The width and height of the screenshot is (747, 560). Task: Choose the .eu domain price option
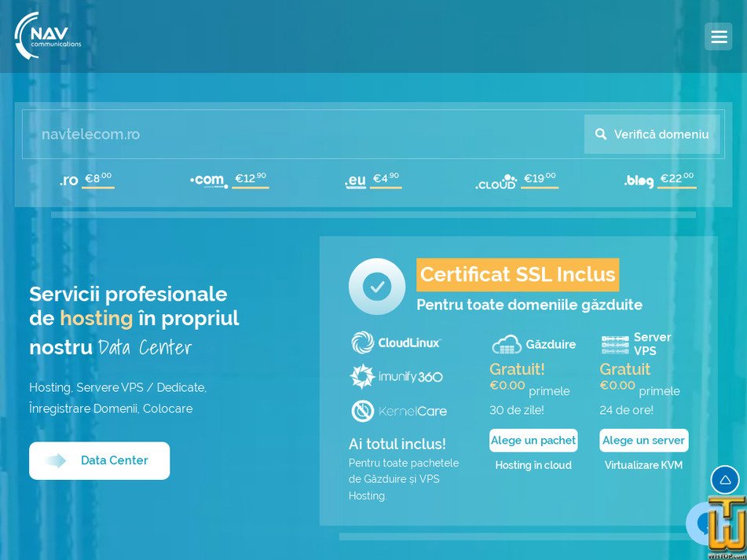372,180
